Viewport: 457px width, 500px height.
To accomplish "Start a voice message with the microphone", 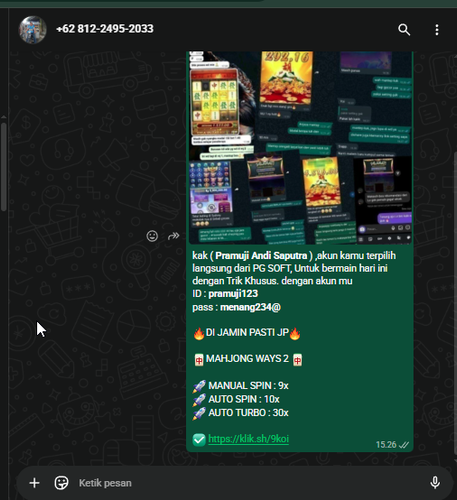I will click(x=435, y=483).
